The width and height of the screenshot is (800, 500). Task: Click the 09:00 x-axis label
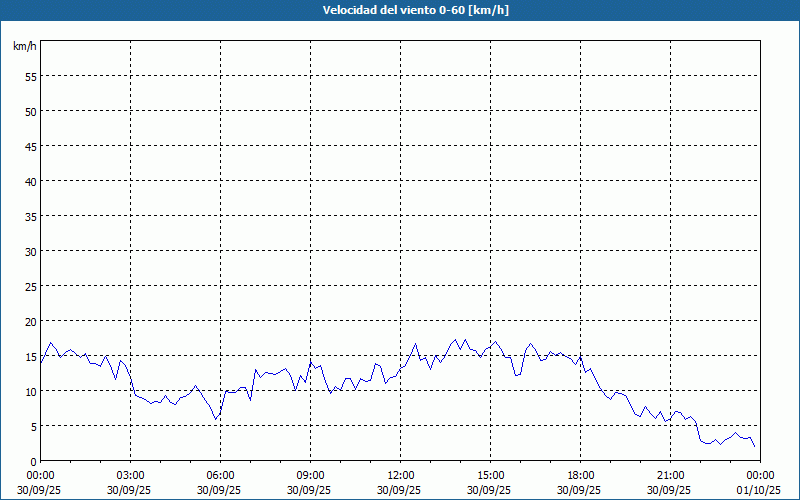click(311, 475)
